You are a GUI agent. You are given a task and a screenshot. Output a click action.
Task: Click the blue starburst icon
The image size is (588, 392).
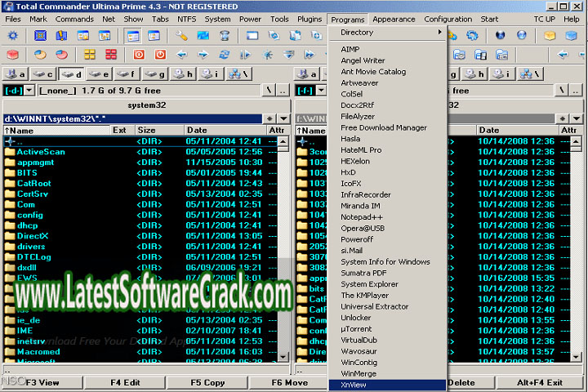point(267,55)
